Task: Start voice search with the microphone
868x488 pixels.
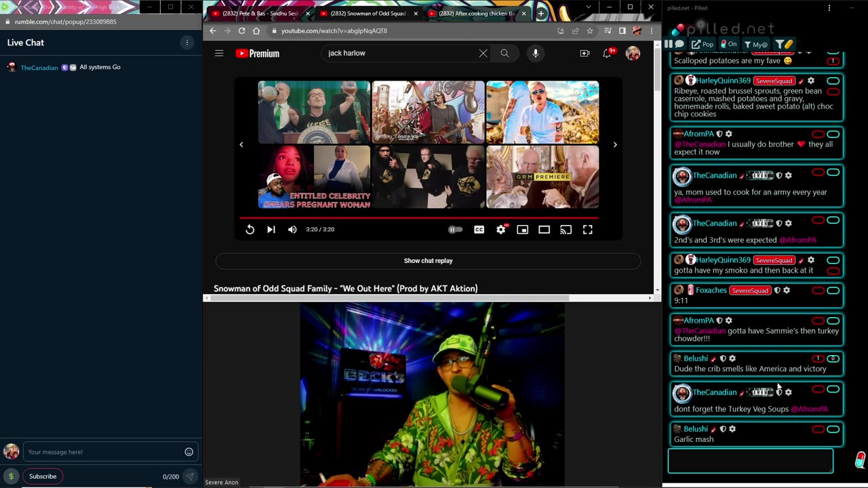Action: [536, 53]
